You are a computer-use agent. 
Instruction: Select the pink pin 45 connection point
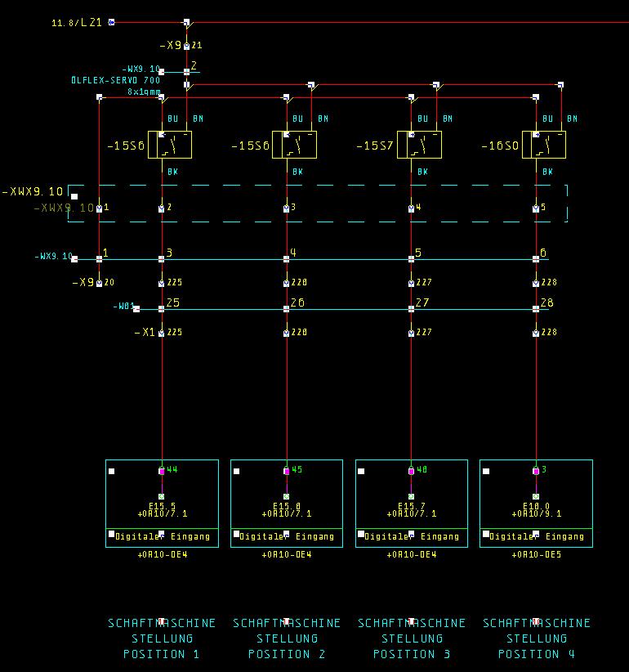287,472
